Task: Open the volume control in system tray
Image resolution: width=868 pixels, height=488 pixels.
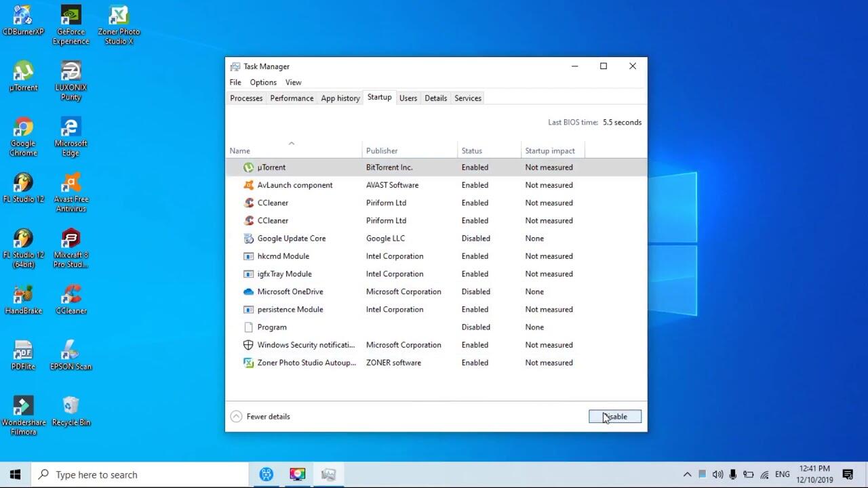Action: coord(717,474)
